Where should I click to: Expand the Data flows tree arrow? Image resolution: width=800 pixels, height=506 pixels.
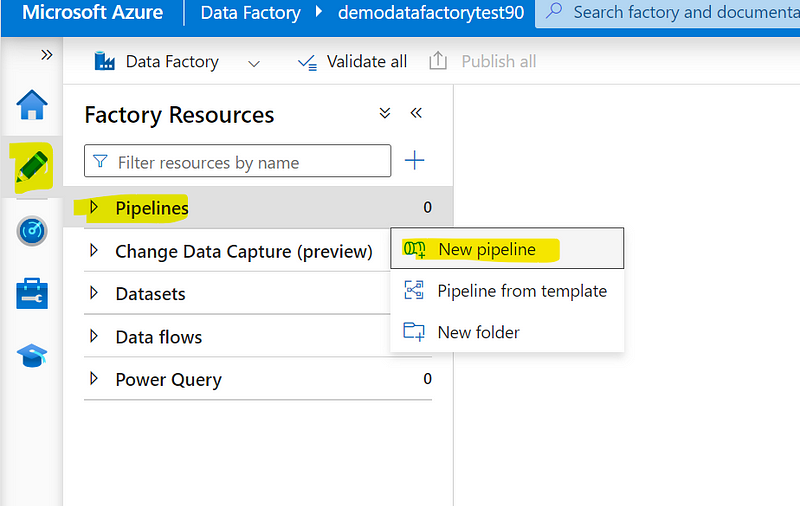(x=93, y=336)
